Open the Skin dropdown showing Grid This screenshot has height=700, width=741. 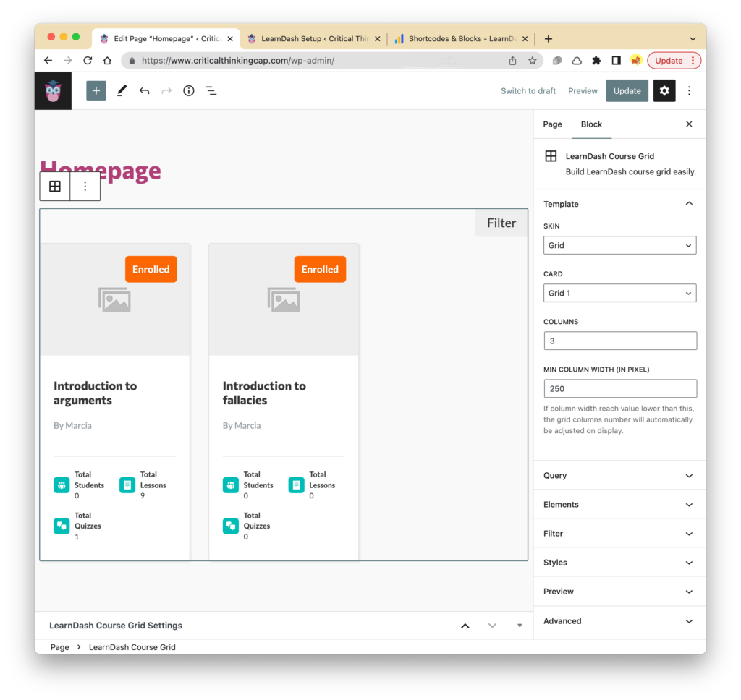(619, 245)
